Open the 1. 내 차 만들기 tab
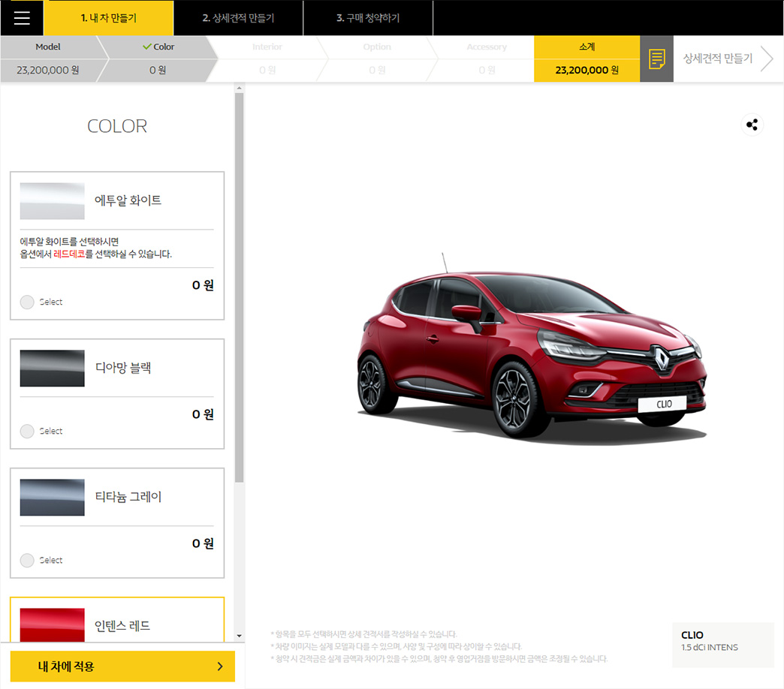This screenshot has width=784, height=689. (x=108, y=18)
